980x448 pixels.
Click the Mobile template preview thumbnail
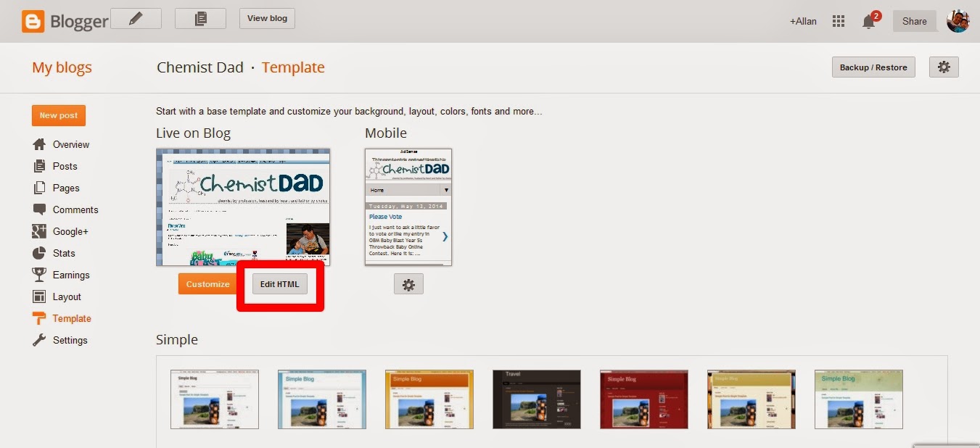tap(408, 207)
